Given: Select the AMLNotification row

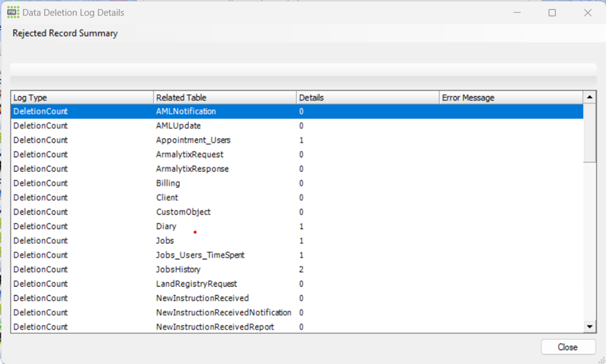Looking at the screenshot, I should tap(186, 112).
